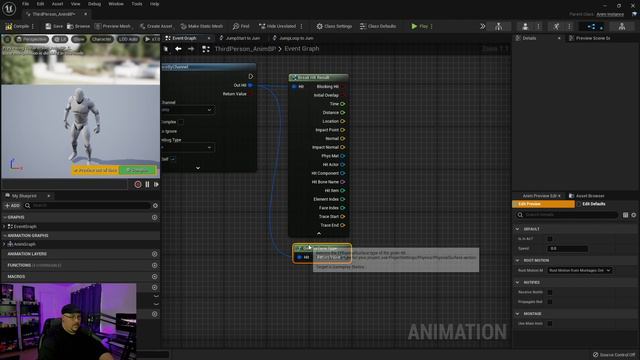Open Preview Mesh toolbar option

(113, 26)
